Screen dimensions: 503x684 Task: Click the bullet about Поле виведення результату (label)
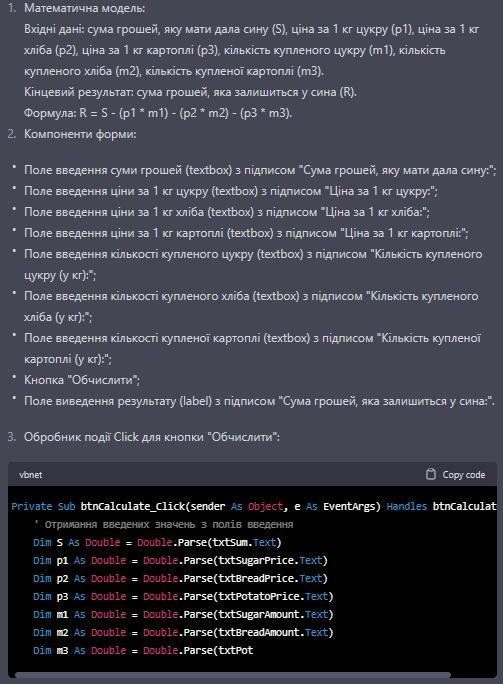(x=259, y=401)
